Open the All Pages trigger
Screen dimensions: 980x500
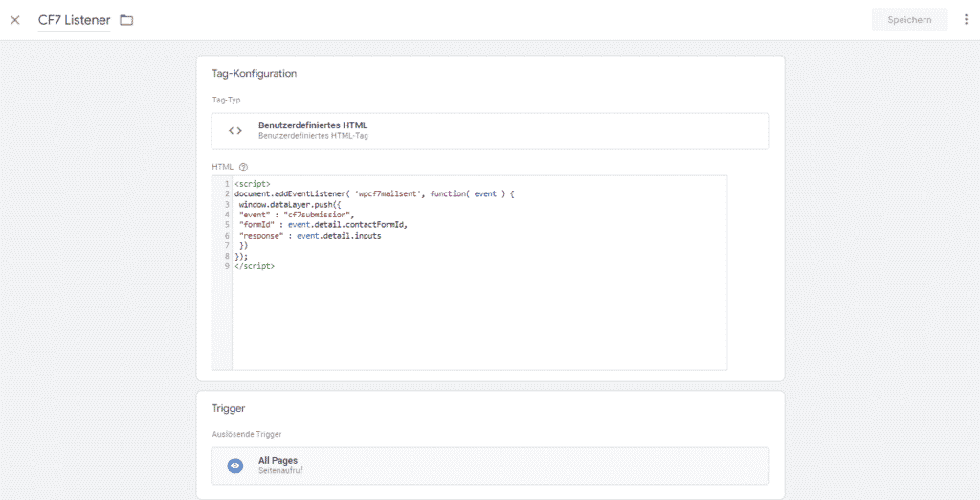pyautogui.click(x=490, y=466)
